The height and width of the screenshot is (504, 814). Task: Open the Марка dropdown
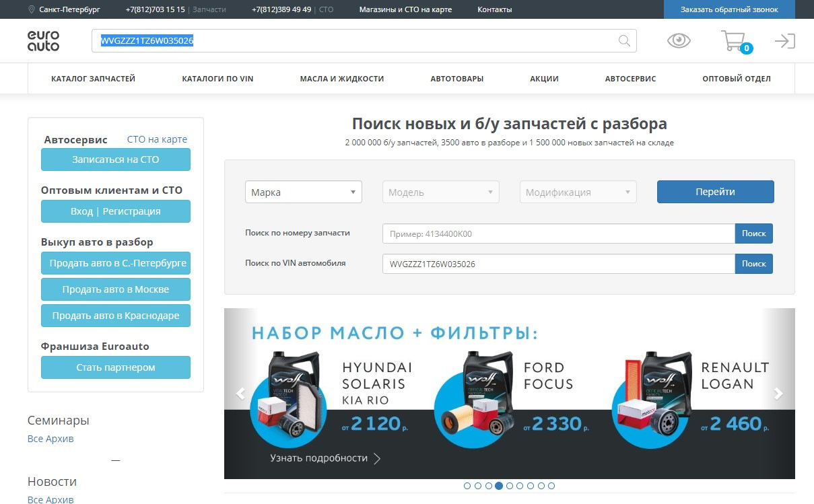coord(304,192)
